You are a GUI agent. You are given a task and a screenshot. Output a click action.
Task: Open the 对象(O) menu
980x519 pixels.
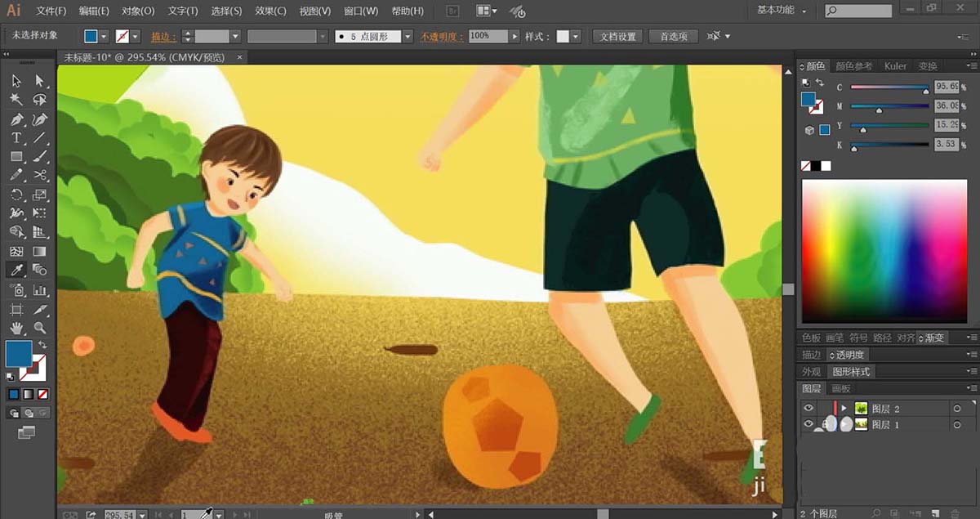point(138,11)
